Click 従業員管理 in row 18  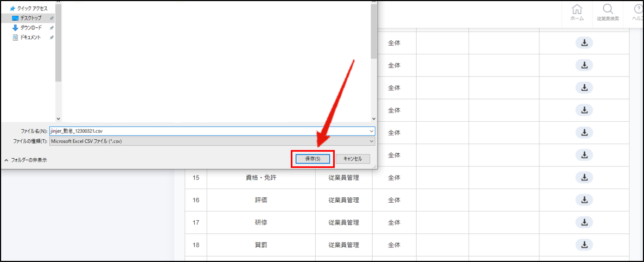click(344, 245)
